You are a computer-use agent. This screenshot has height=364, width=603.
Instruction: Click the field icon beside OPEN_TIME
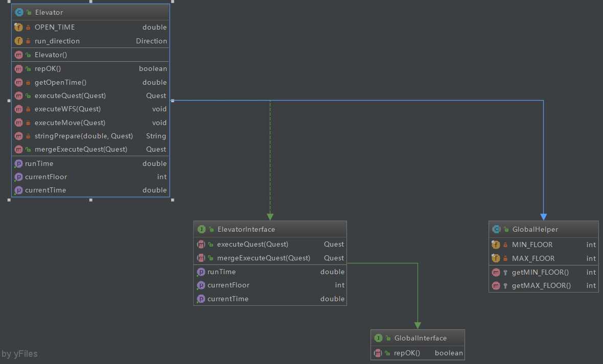click(x=18, y=27)
